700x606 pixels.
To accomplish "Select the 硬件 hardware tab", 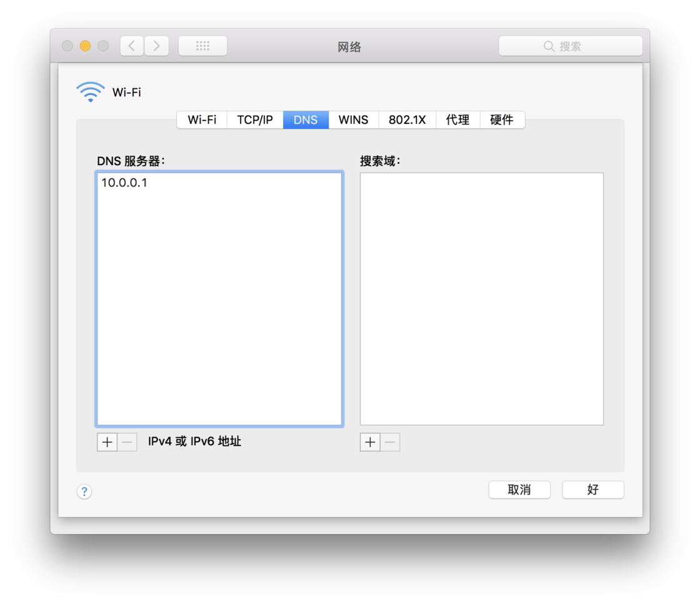I will tap(502, 119).
